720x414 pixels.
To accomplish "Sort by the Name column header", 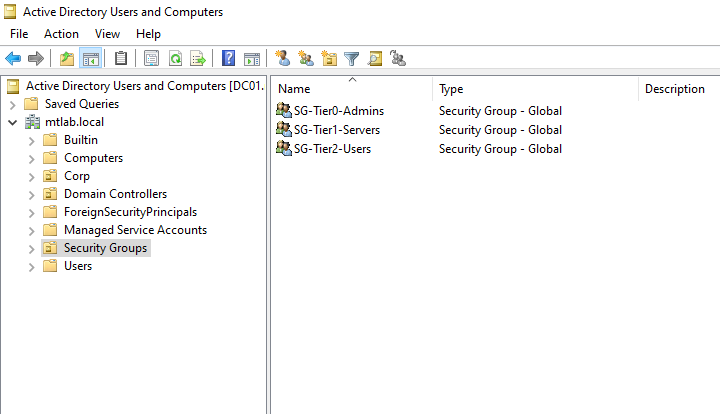I will (x=352, y=89).
